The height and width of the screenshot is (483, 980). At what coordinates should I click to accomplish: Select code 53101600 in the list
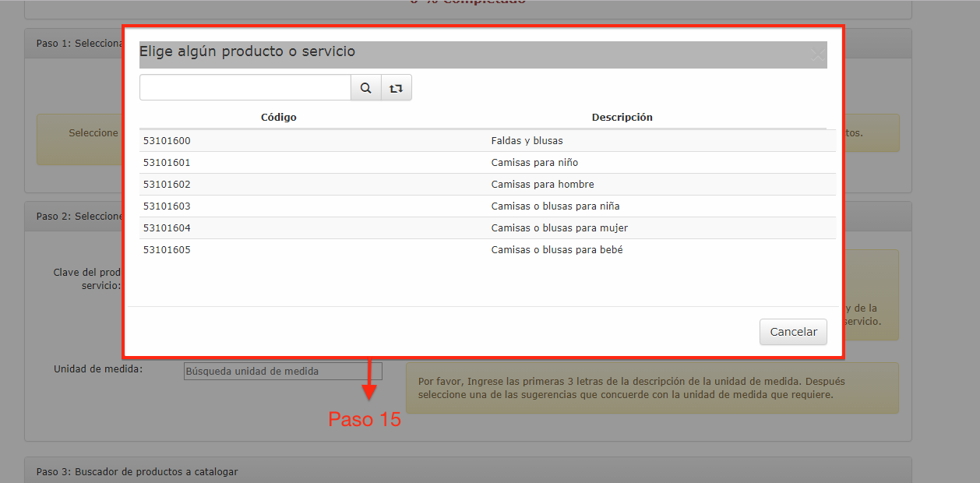tap(167, 141)
